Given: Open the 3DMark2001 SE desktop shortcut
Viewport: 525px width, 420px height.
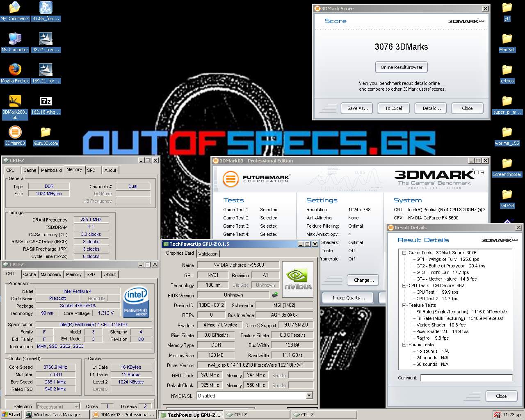Looking at the screenshot, I should 15,107.
